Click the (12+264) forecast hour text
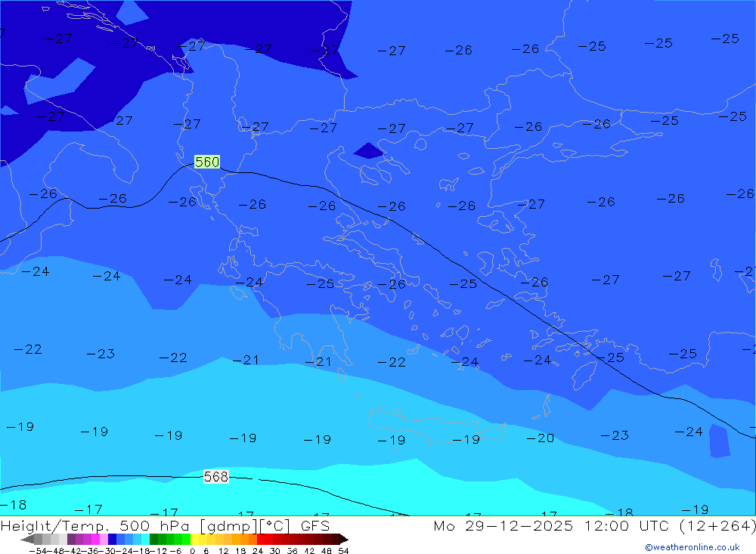Image resolution: width=756 pixels, height=554 pixels. [717, 525]
